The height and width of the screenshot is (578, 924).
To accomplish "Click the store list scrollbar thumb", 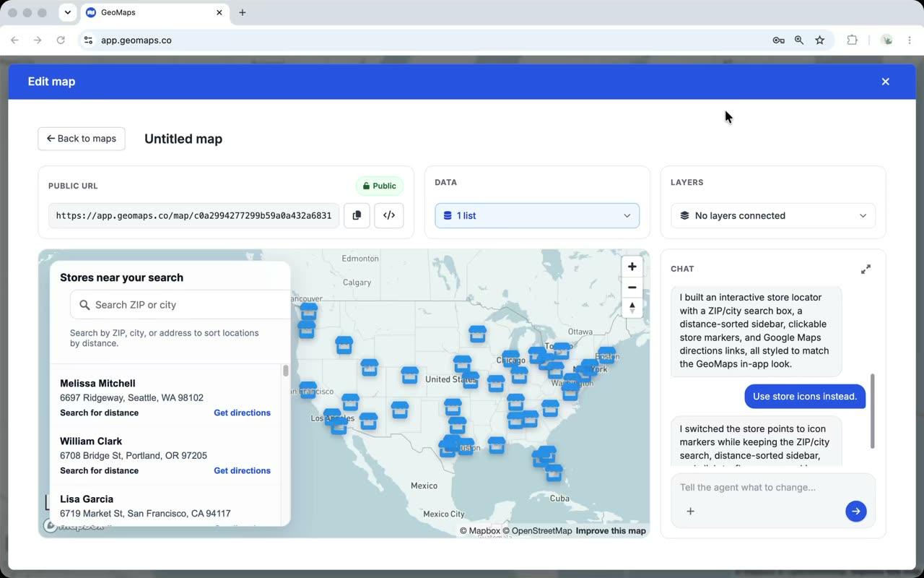I will pyautogui.click(x=286, y=371).
